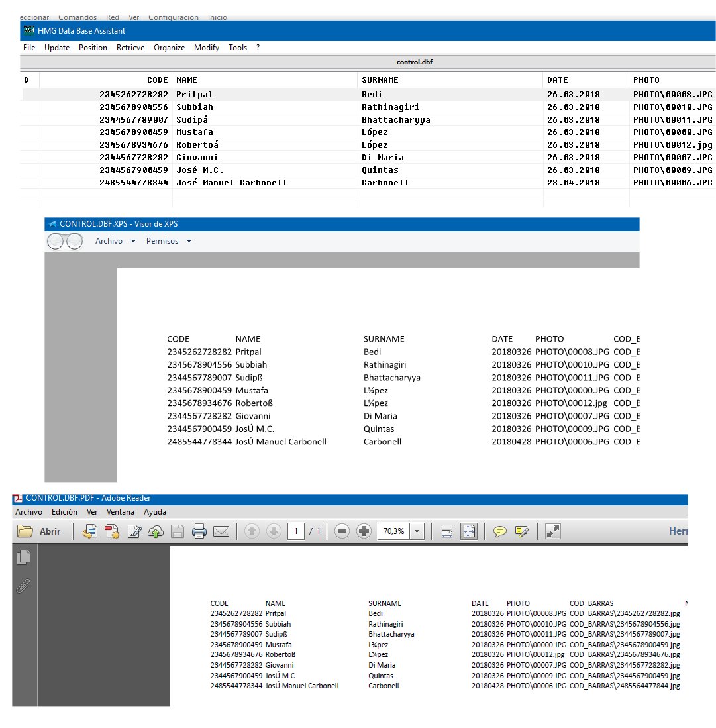
Task: Click the Abrir button in Adobe Reader
Action: pos(41,531)
